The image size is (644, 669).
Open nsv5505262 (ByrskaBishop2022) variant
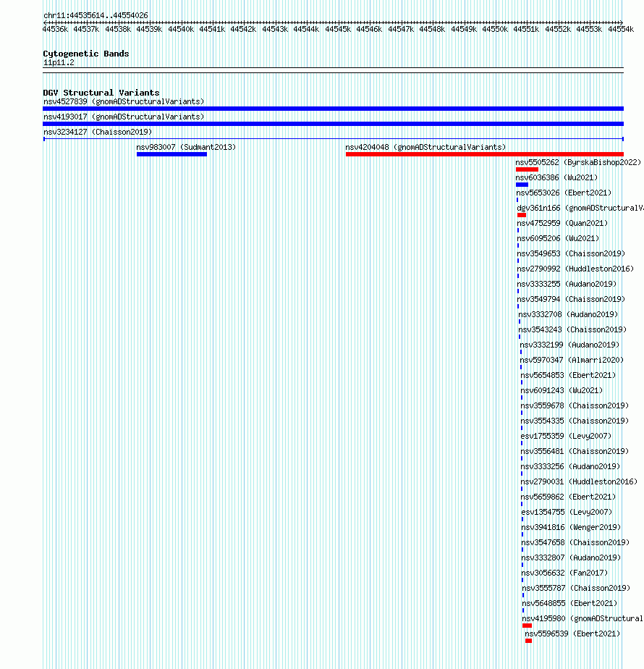[578, 163]
